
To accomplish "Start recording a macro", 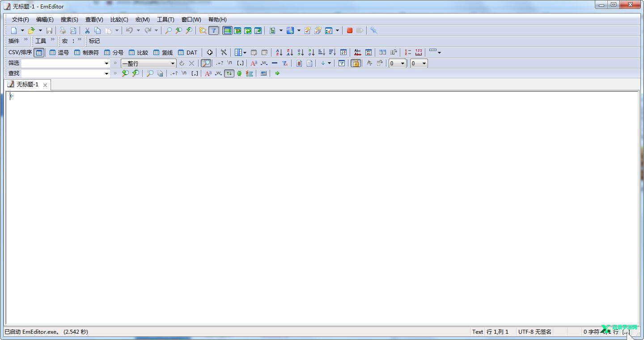I will click(349, 30).
